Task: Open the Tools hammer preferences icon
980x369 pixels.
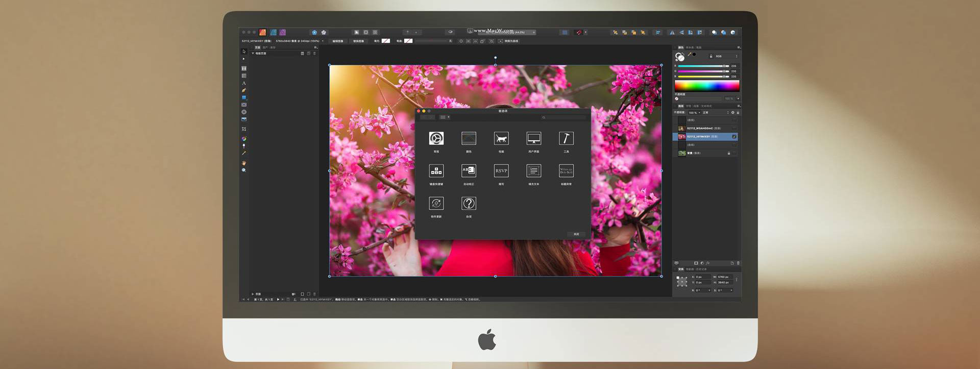Action: [x=566, y=138]
